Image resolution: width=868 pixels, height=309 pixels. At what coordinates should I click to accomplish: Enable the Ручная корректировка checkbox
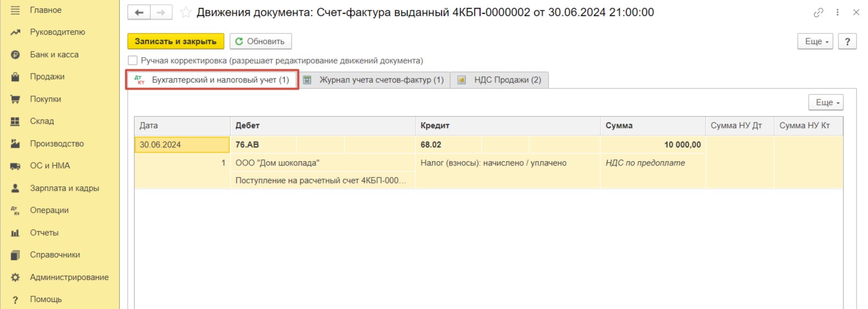click(x=133, y=60)
